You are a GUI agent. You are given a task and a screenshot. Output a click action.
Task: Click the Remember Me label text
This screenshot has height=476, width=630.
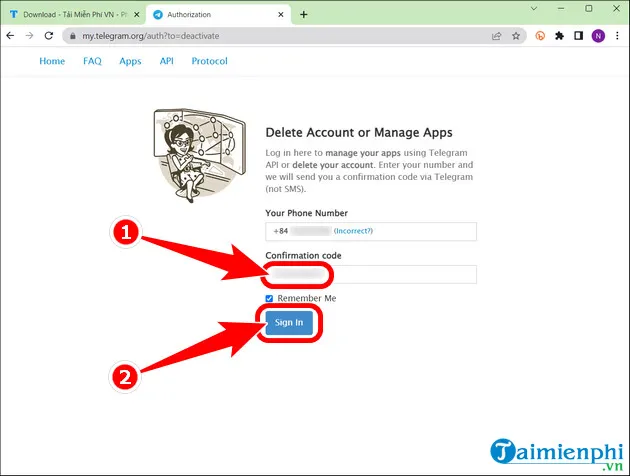pyautogui.click(x=307, y=298)
